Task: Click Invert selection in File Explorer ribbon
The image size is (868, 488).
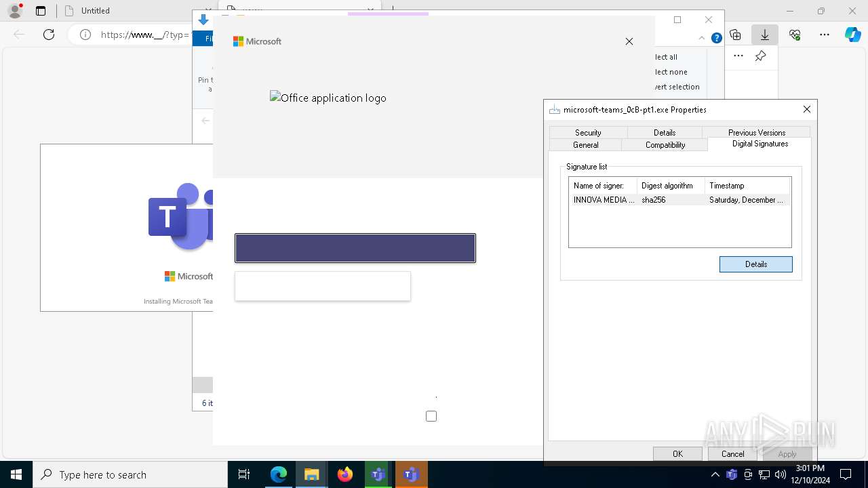Action: pos(677,87)
